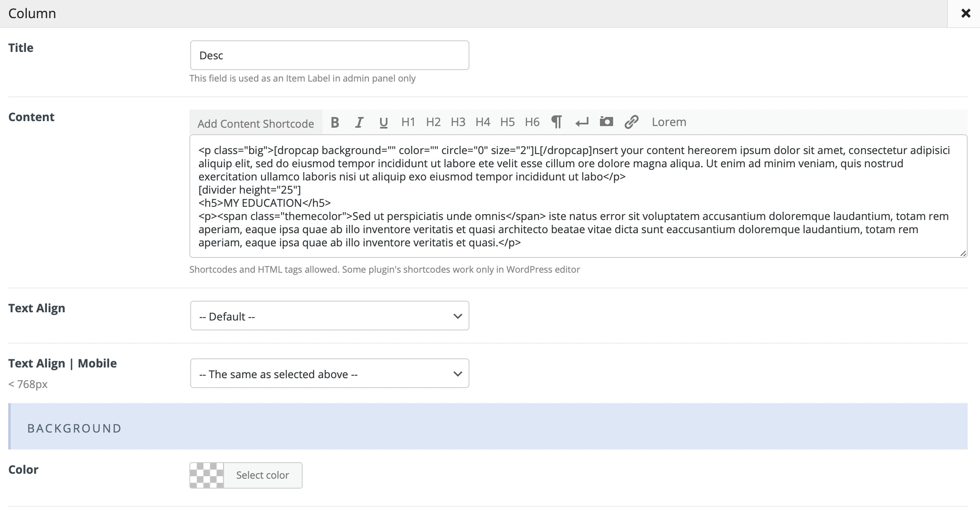Select the Title input field
Screen dimensions: 980x510
tap(330, 54)
